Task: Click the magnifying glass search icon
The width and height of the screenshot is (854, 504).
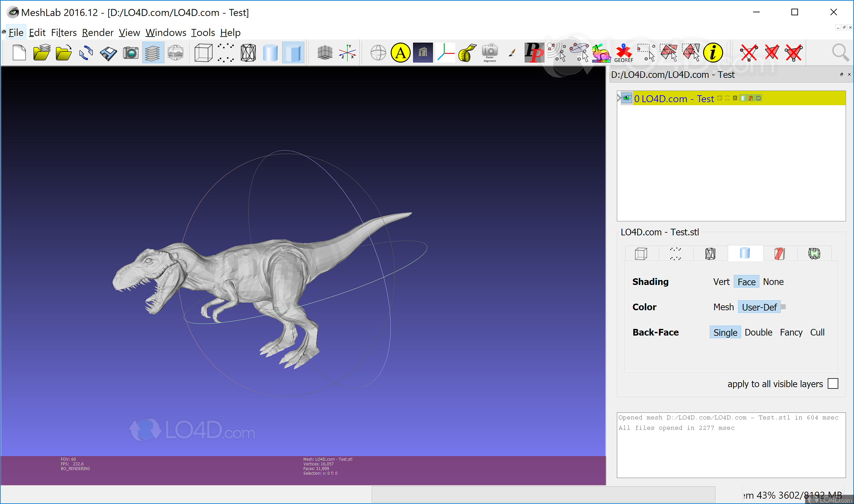Action: click(840, 53)
